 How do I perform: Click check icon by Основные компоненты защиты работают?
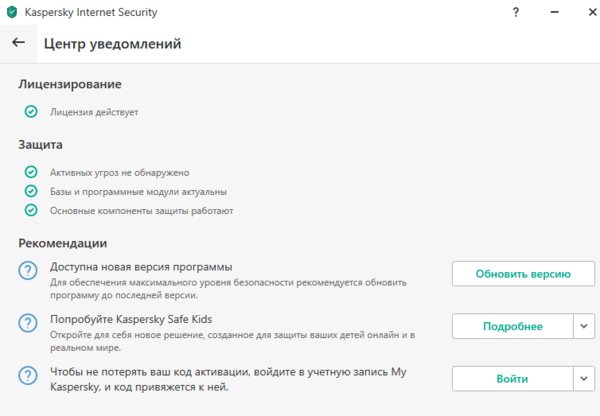click(x=31, y=210)
